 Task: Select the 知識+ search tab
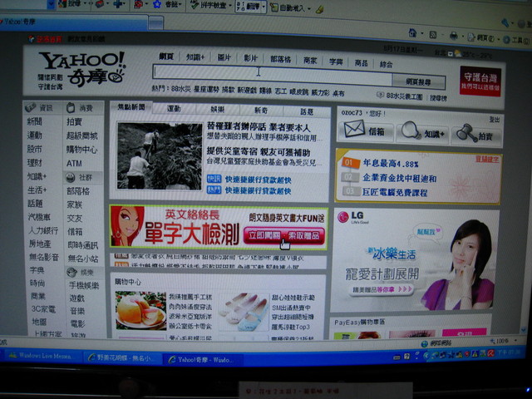tap(195, 57)
